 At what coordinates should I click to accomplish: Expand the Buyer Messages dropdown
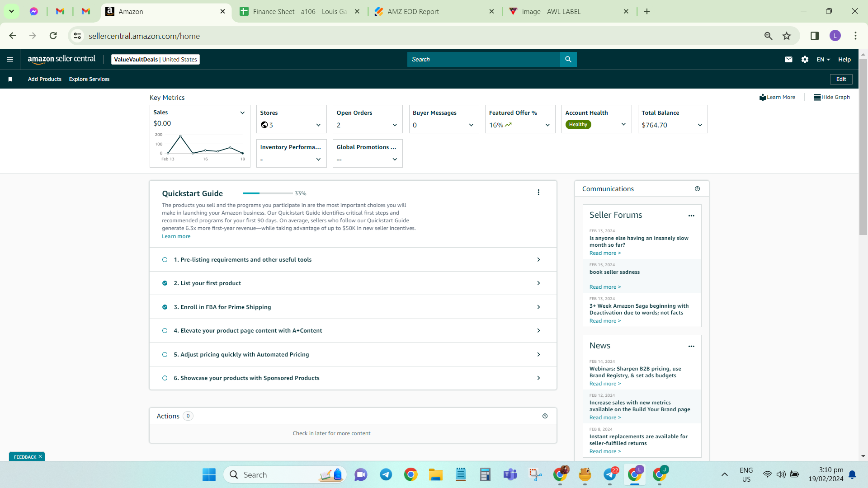pos(471,125)
